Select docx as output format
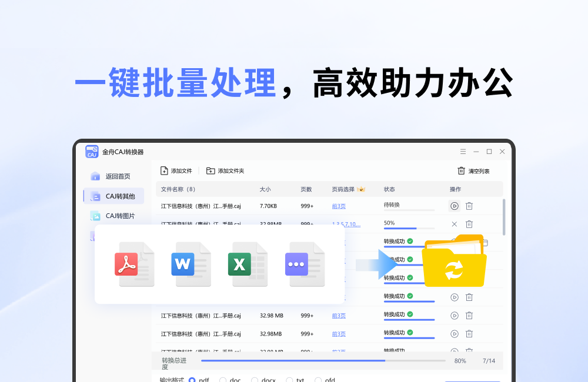 pos(256,380)
